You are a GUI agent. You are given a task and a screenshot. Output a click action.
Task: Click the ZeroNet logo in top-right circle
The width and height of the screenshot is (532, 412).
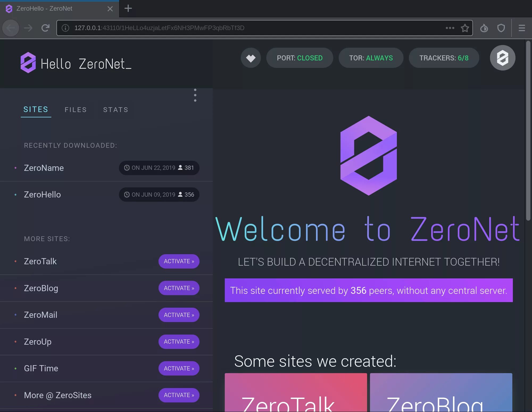pos(502,58)
